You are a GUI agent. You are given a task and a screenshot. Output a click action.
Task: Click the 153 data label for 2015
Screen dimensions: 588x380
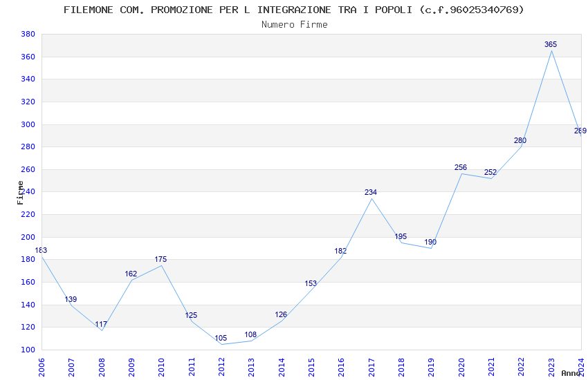tap(311, 284)
